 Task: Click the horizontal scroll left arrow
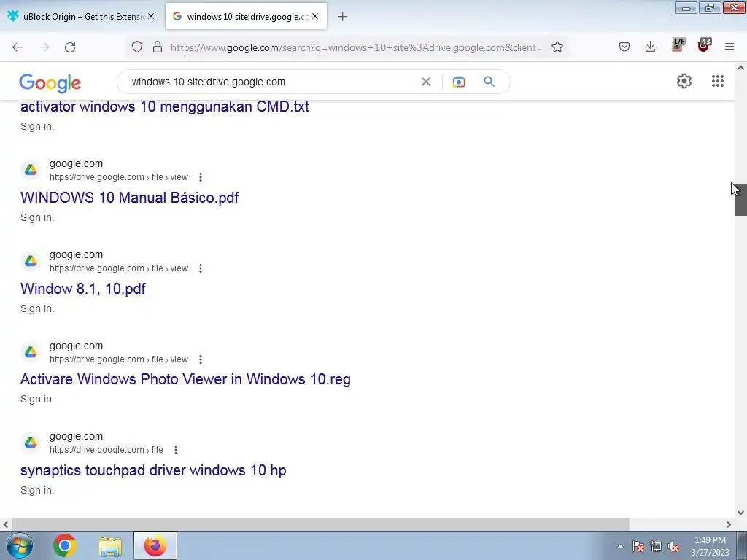coord(6,524)
